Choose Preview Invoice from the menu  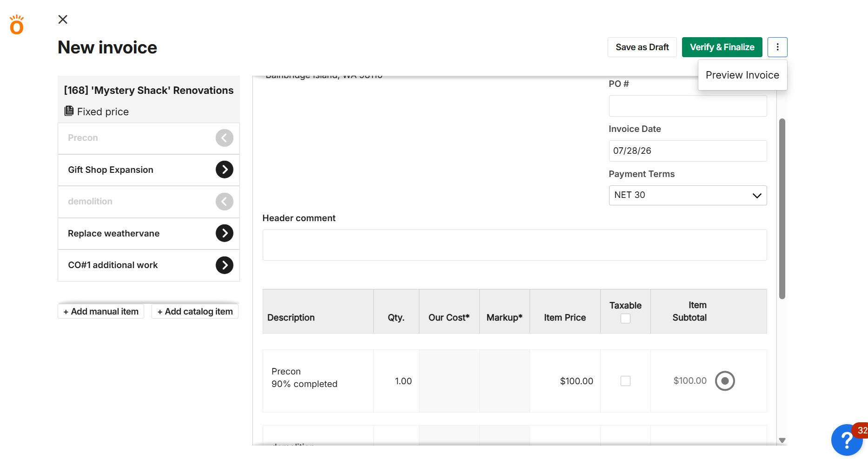(742, 75)
